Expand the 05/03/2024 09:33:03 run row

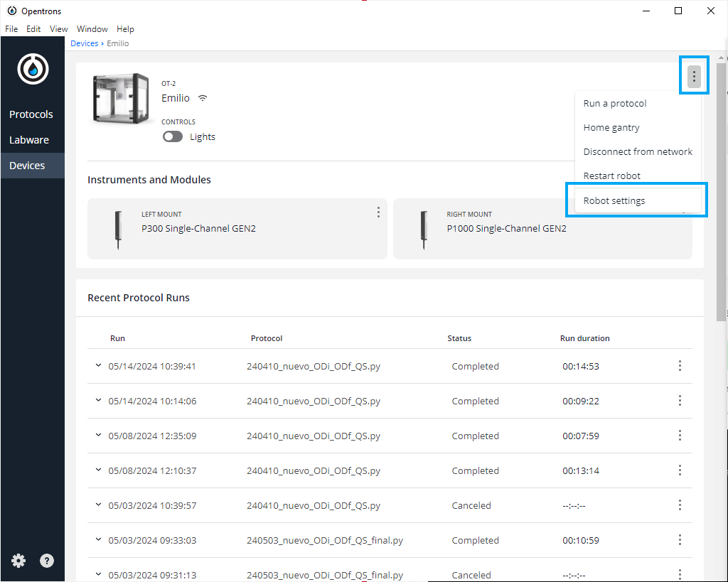(98, 539)
